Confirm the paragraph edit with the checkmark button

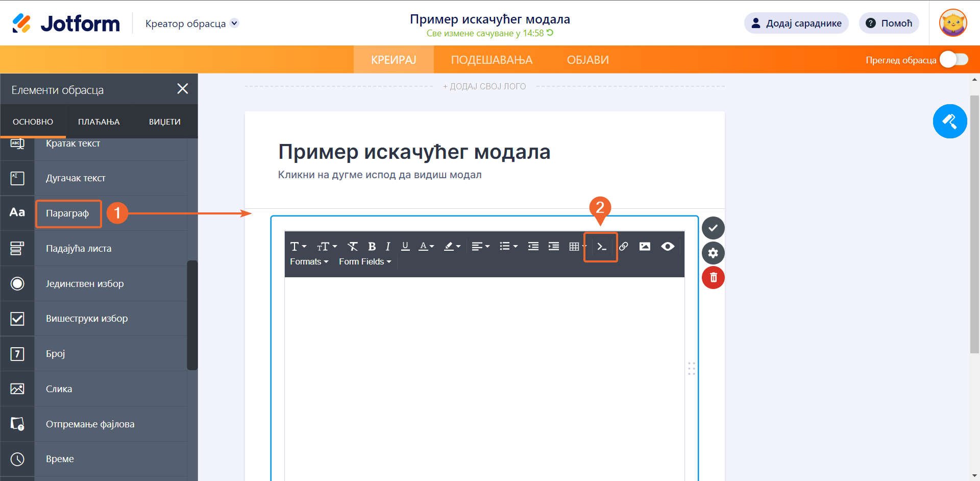[x=713, y=228]
